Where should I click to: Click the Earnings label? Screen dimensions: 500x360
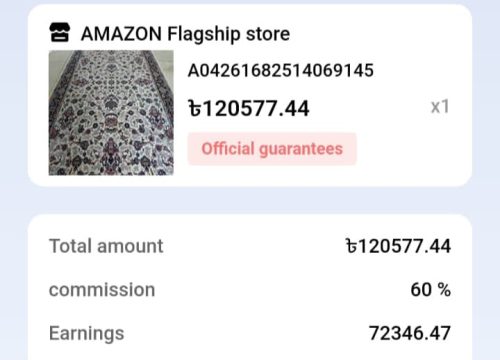87,333
